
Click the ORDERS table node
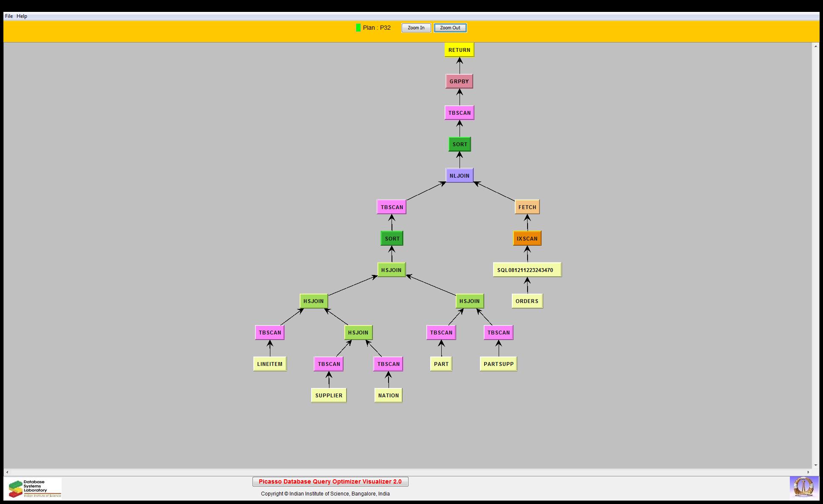527,301
